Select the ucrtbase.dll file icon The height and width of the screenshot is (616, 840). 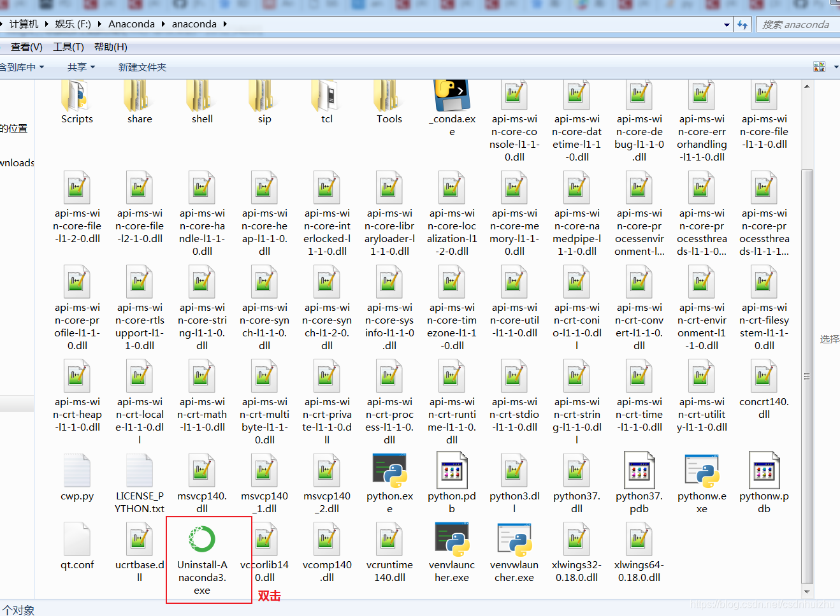pyautogui.click(x=140, y=539)
